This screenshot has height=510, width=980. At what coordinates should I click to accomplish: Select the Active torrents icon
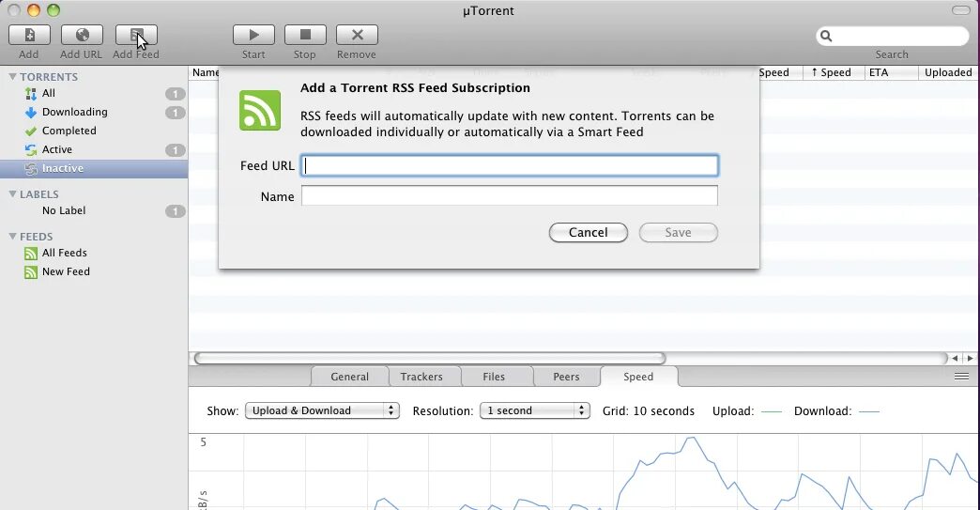tap(31, 150)
